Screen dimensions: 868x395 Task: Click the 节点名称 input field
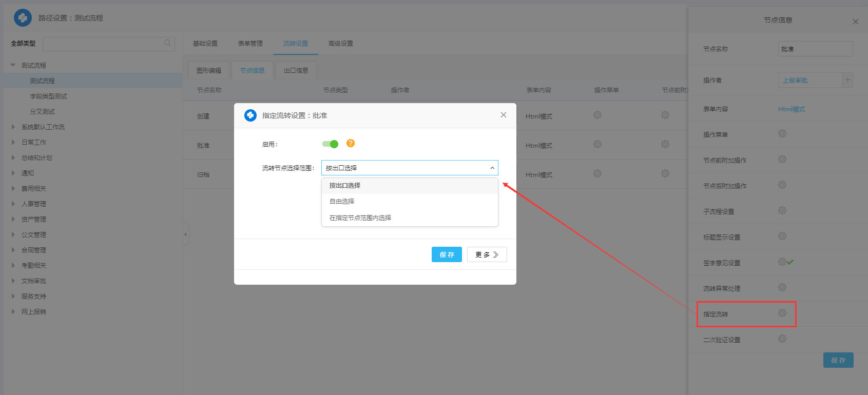[815, 49]
